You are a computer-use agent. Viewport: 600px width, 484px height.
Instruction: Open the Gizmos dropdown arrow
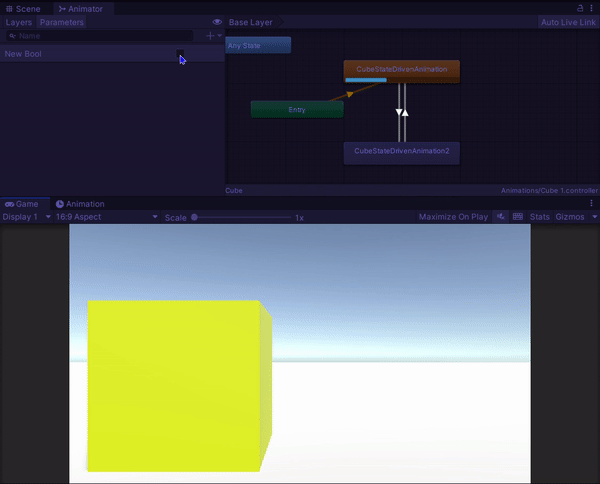595,217
